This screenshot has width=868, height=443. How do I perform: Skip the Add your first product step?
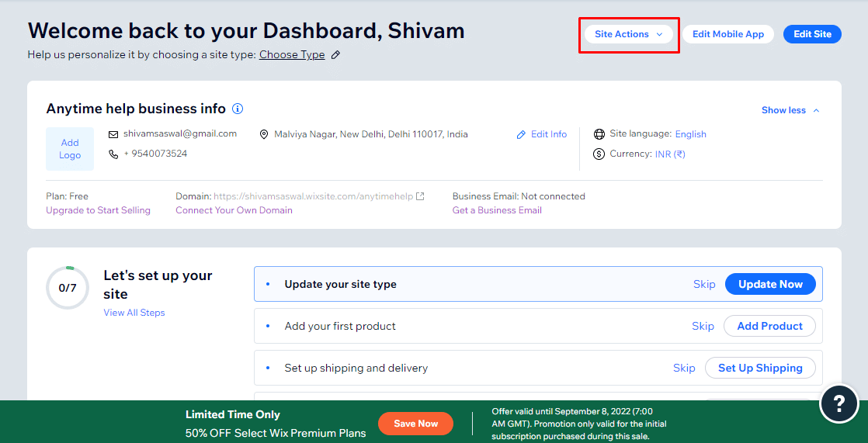[x=703, y=327]
